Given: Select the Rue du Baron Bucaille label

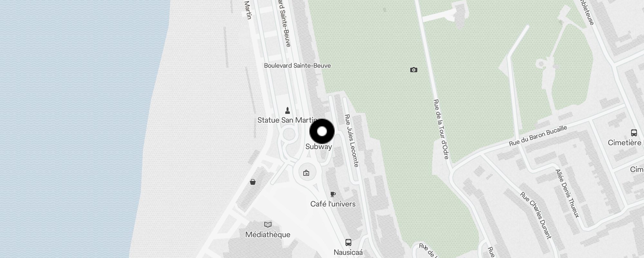Looking at the screenshot, I should [538, 136].
